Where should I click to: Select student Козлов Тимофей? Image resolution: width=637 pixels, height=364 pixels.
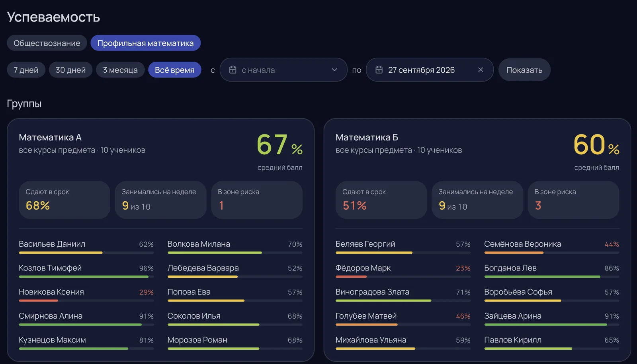click(x=86, y=271)
